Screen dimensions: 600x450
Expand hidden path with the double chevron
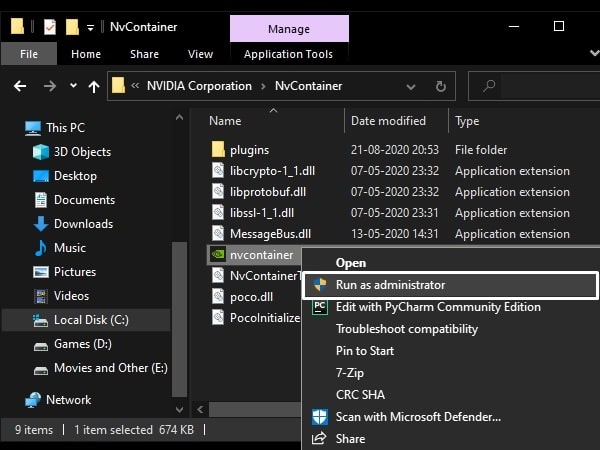point(135,85)
